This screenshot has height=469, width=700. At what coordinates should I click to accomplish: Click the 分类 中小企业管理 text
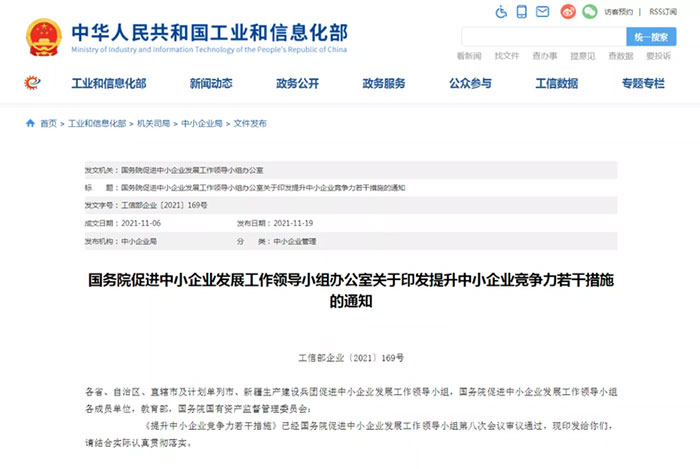276,241
